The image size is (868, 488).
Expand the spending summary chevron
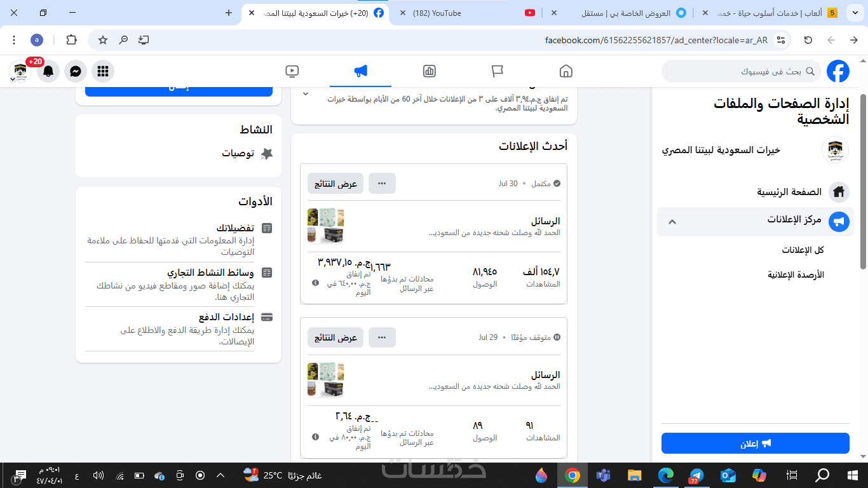click(306, 94)
